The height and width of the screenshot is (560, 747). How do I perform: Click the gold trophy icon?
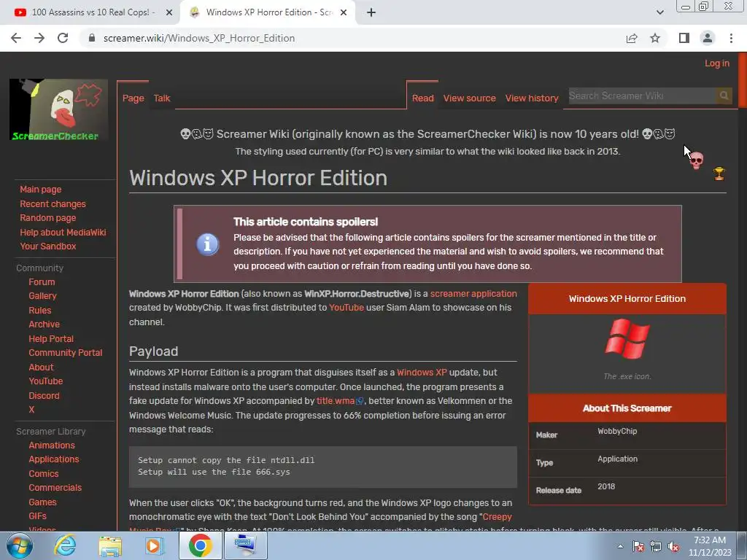coord(719,174)
